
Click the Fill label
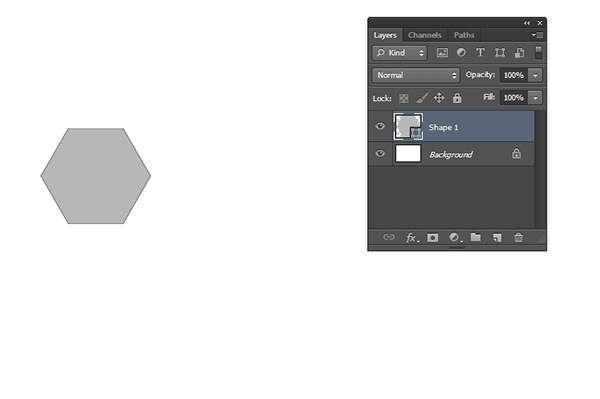pos(489,97)
